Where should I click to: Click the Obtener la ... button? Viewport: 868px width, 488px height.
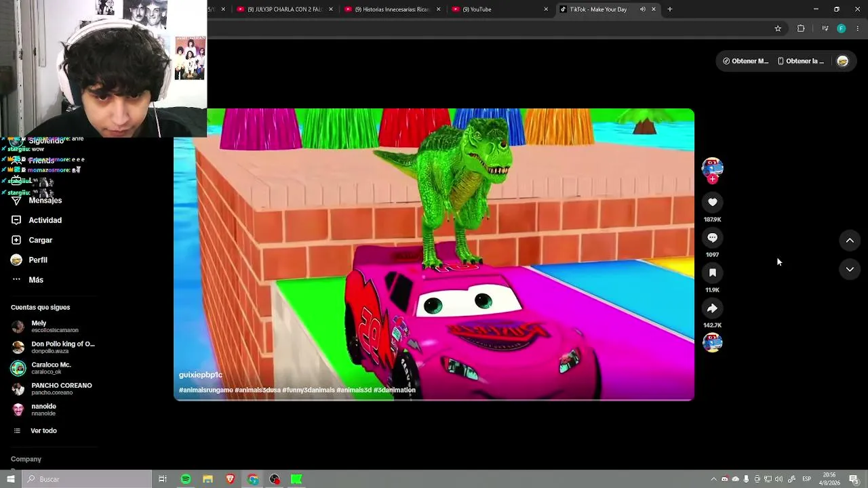click(x=800, y=61)
